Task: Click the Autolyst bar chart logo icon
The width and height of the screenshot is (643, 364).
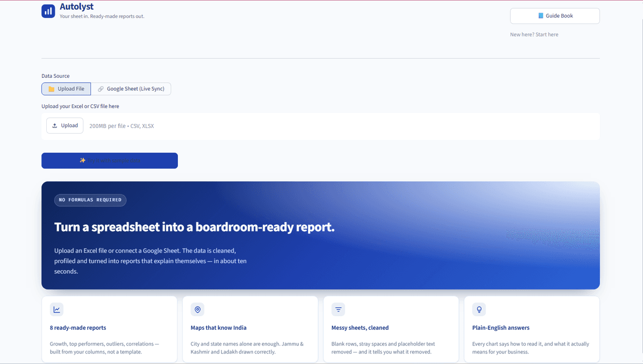Action: point(48,11)
